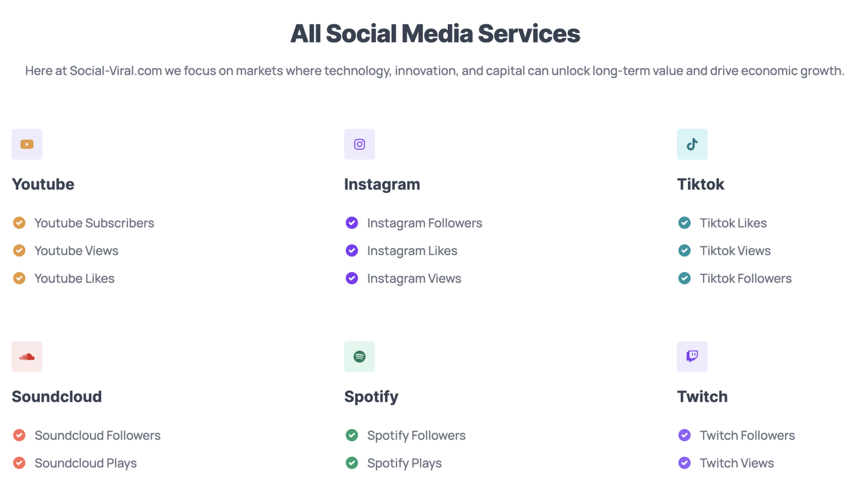Click the Instagram Views service item
Image resolution: width=857 pixels, height=504 pixels.
point(414,279)
